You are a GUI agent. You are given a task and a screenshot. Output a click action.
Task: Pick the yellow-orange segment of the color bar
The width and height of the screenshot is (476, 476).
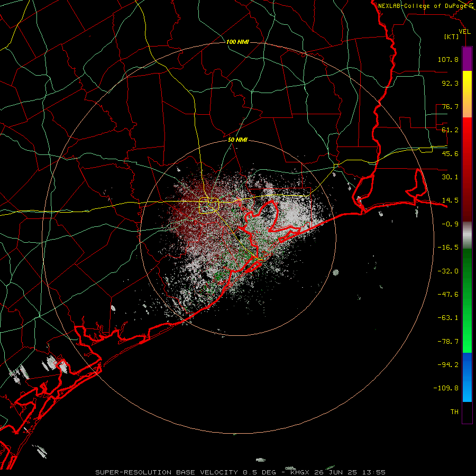(467, 94)
